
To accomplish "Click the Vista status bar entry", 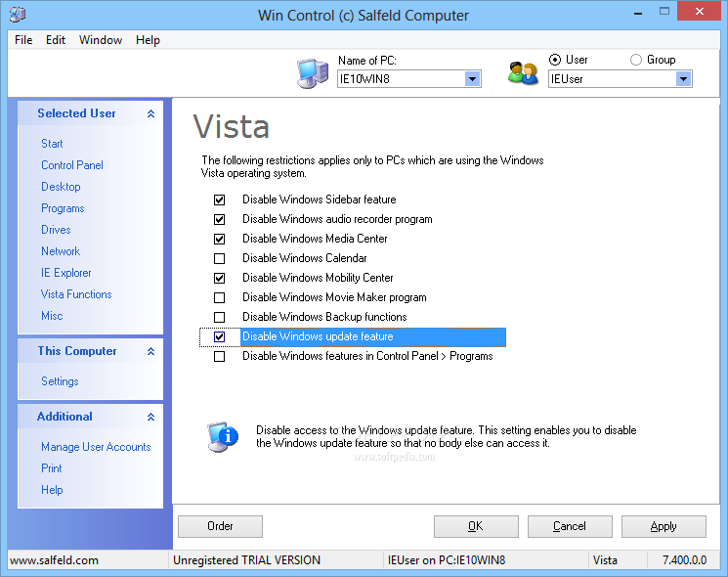I will [x=605, y=560].
